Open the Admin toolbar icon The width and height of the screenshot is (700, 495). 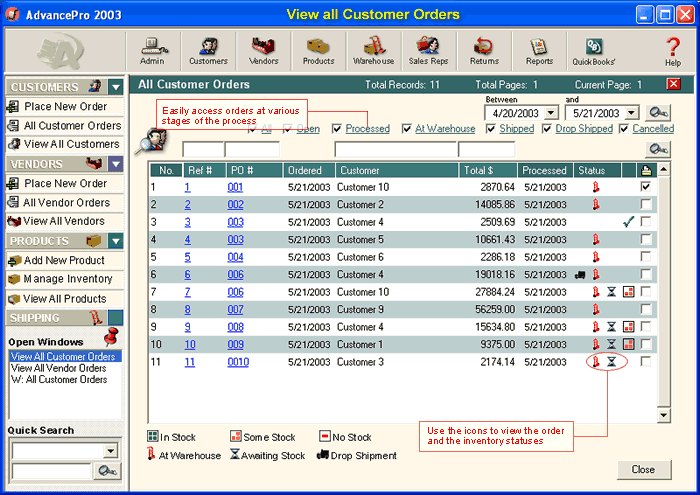click(153, 51)
